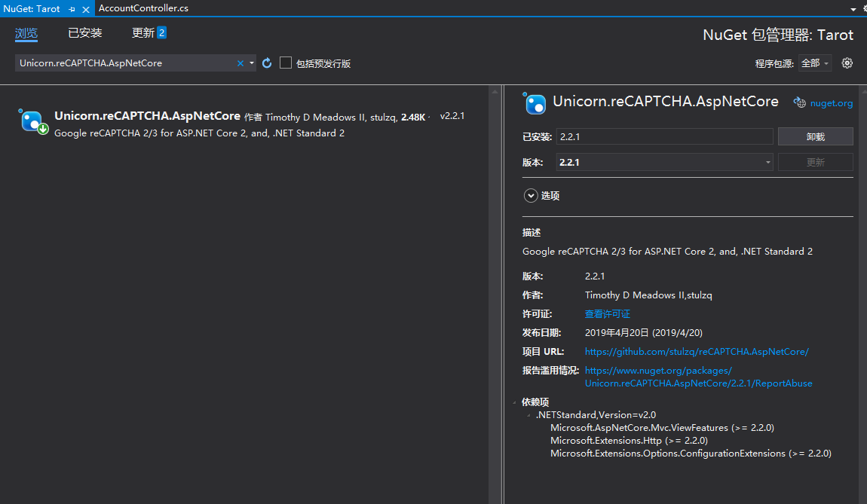
Task: Close the NuGet: Tarot tab
Action: [x=85, y=9]
